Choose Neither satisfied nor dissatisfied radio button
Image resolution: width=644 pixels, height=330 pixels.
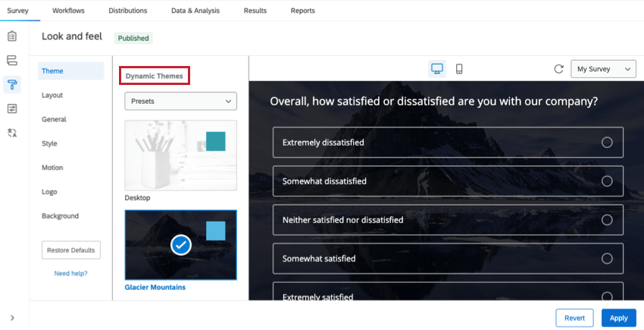607,220
